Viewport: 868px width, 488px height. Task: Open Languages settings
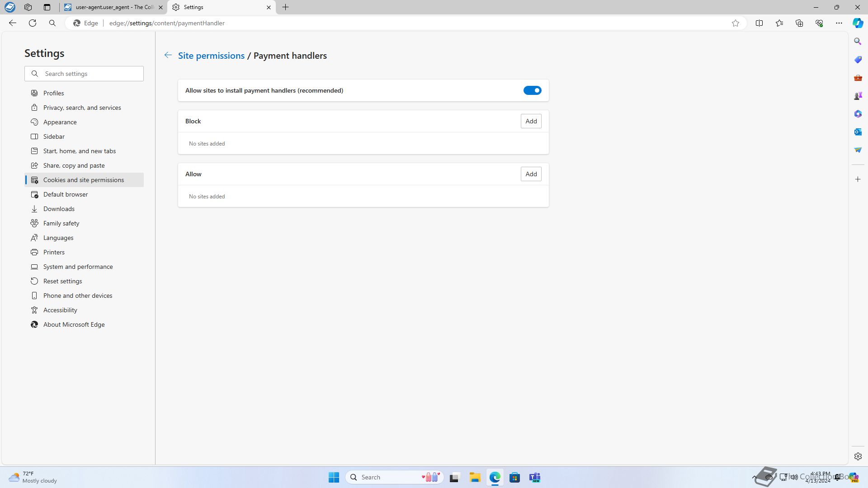(x=84, y=238)
